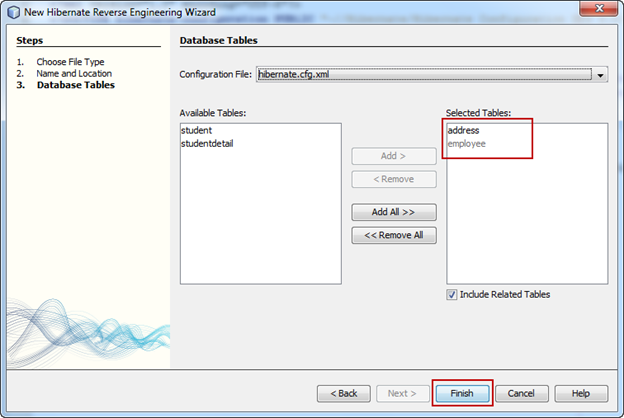Click the Add > button
The width and height of the screenshot is (624, 418).
pos(394,156)
